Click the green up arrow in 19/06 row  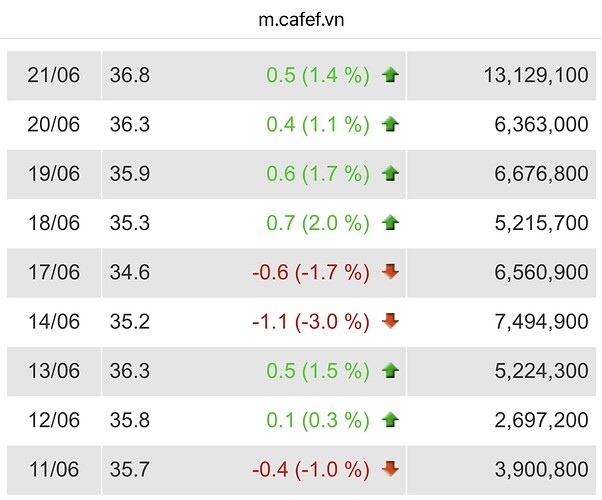click(x=390, y=174)
